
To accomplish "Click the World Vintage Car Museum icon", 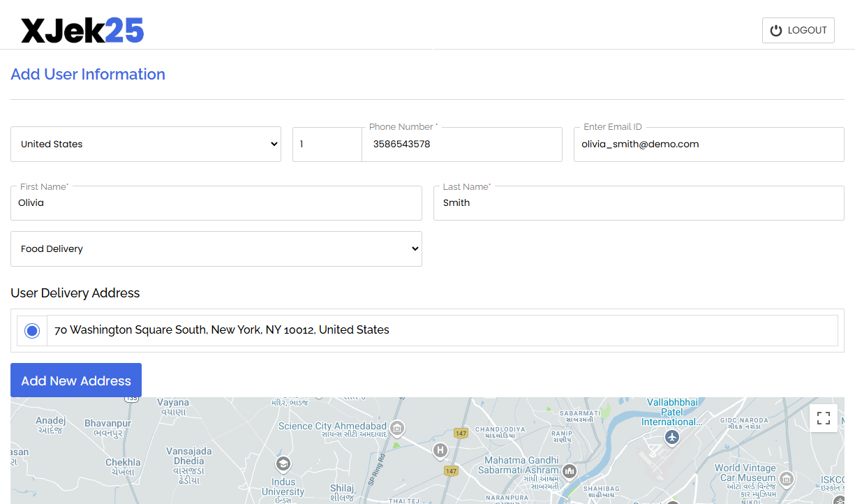I will (x=787, y=480).
